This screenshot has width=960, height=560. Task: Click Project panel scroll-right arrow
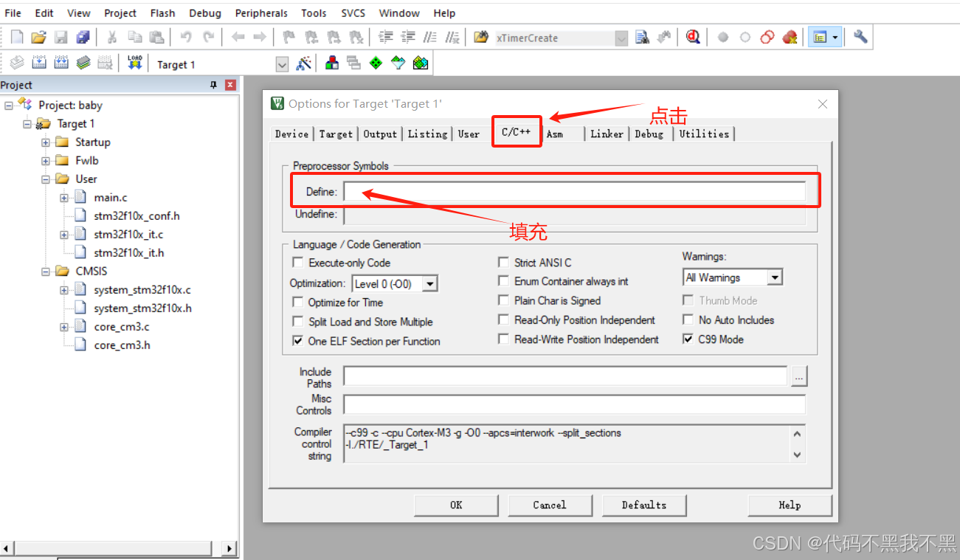[229, 548]
